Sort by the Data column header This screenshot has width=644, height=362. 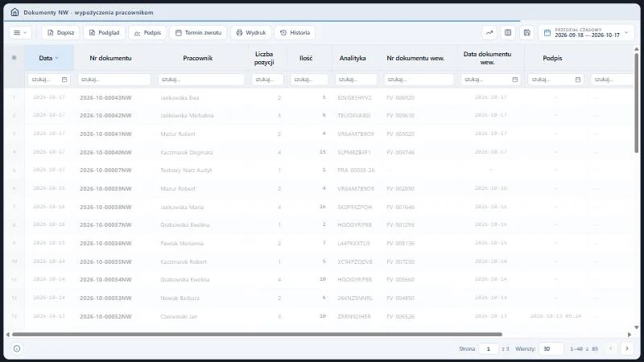(x=49, y=58)
